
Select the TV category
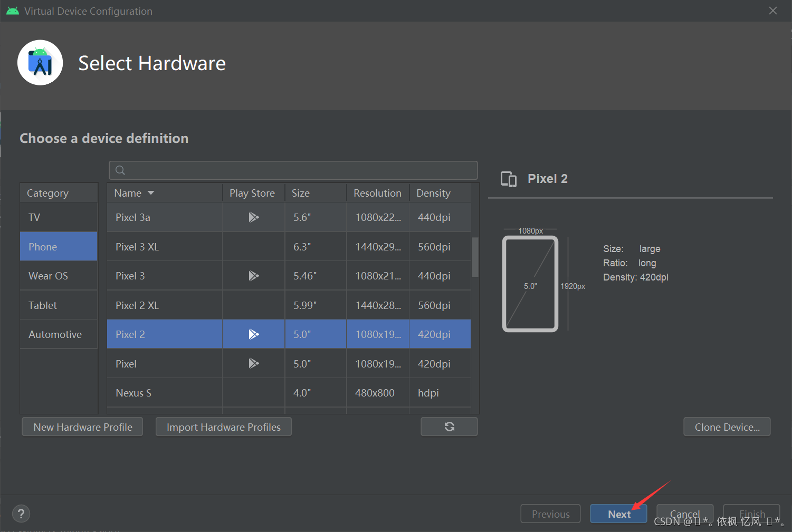59,217
